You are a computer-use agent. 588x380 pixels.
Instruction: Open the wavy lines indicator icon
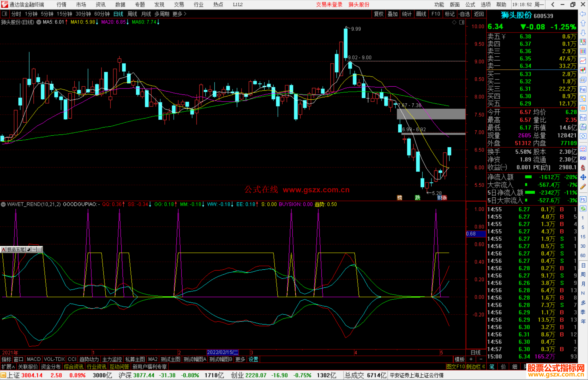[583, 149]
